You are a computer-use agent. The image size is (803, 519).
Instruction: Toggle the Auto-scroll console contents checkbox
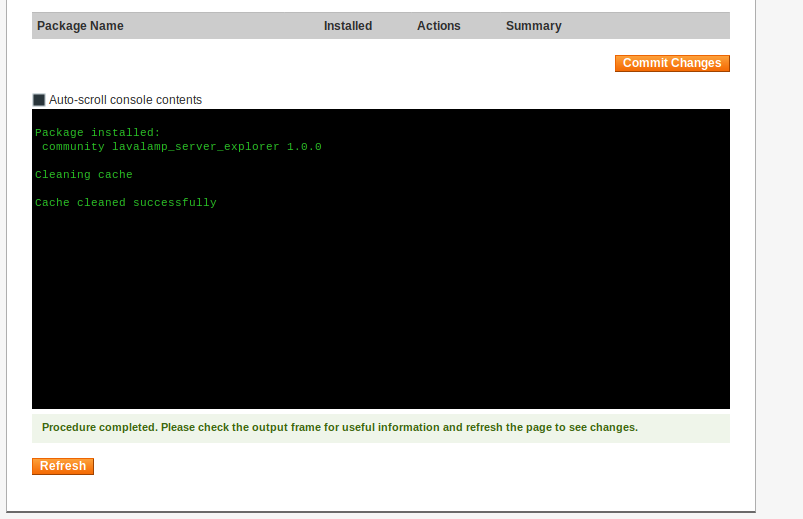coord(39,100)
